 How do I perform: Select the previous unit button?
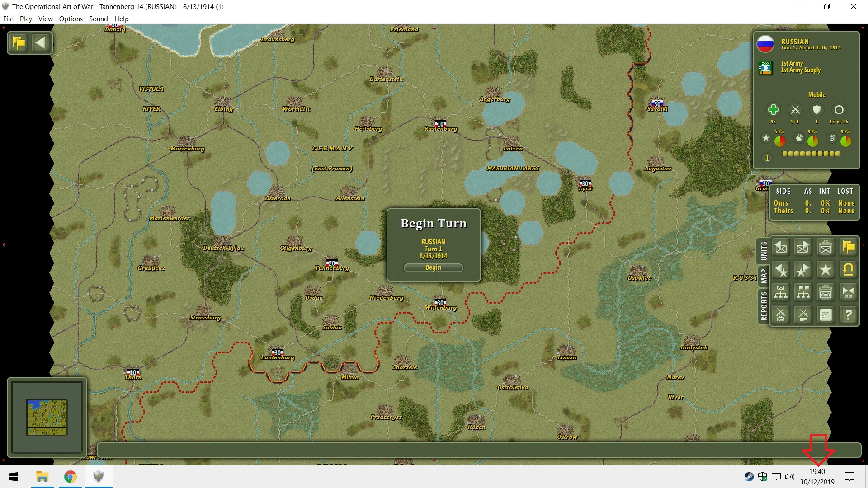781,247
